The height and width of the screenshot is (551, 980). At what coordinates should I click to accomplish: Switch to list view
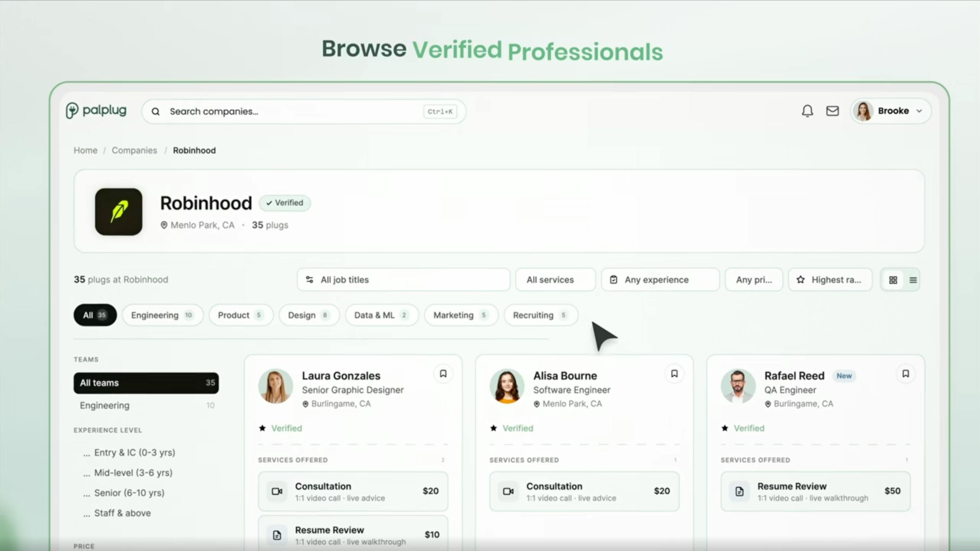coord(913,280)
